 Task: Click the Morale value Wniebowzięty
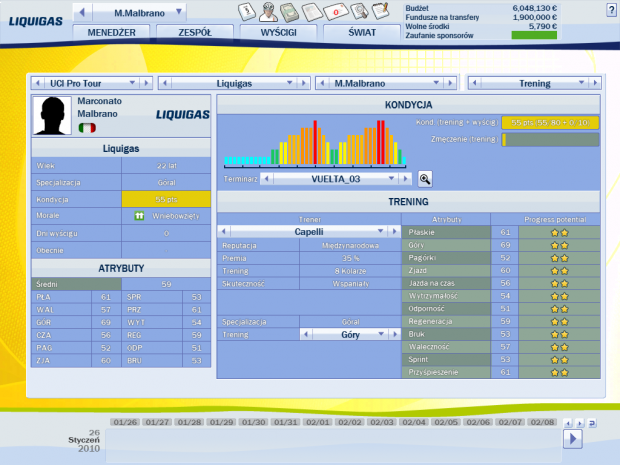tap(176, 216)
